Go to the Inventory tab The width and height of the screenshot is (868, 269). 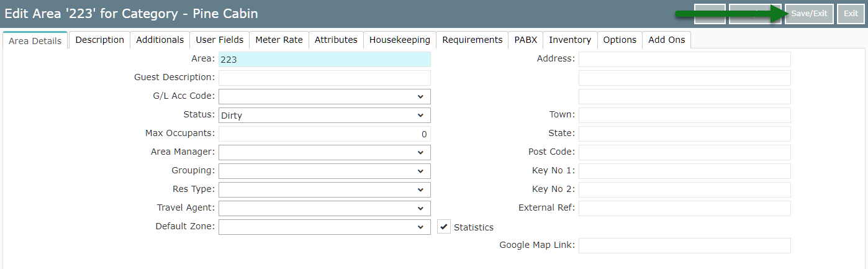[x=569, y=40]
